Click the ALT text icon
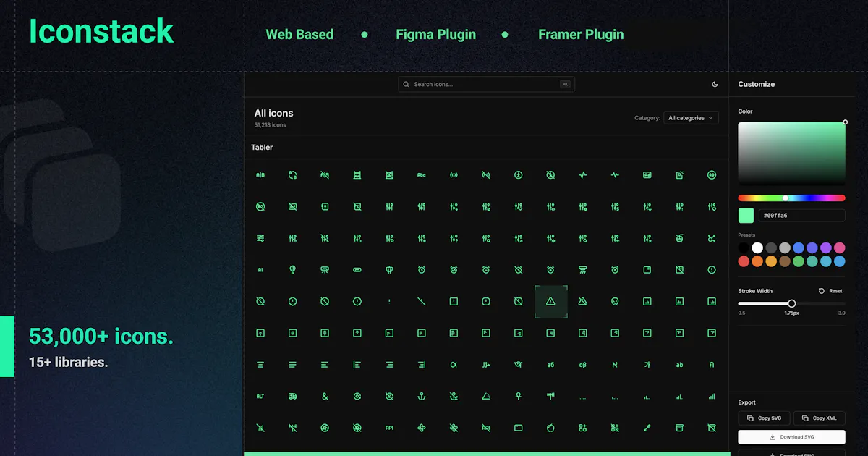This screenshot has width=868, height=456. coord(260,397)
